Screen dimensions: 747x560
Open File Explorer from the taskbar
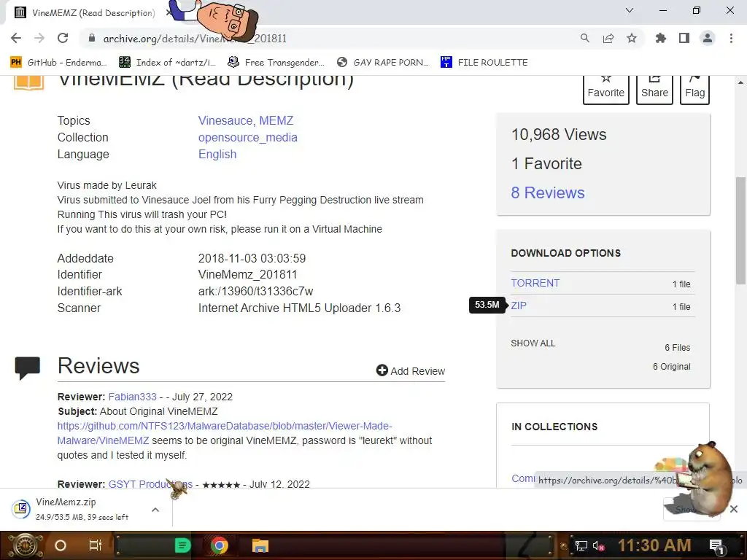pyautogui.click(x=260, y=545)
